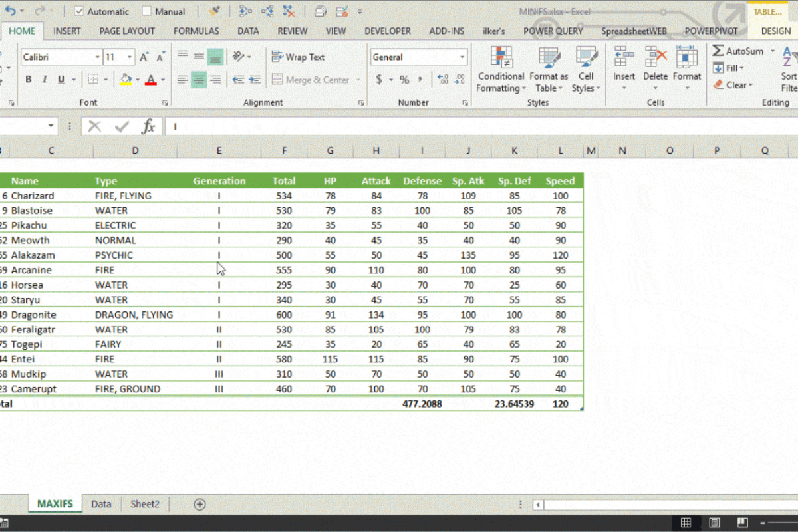Open the FORMULAS ribbon tab
Screen dimensions: 798x532
pos(196,31)
